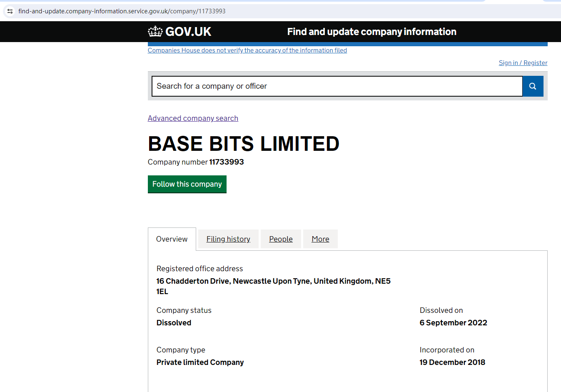
Task: Click into the company or officer search field
Action: click(337, 86)
